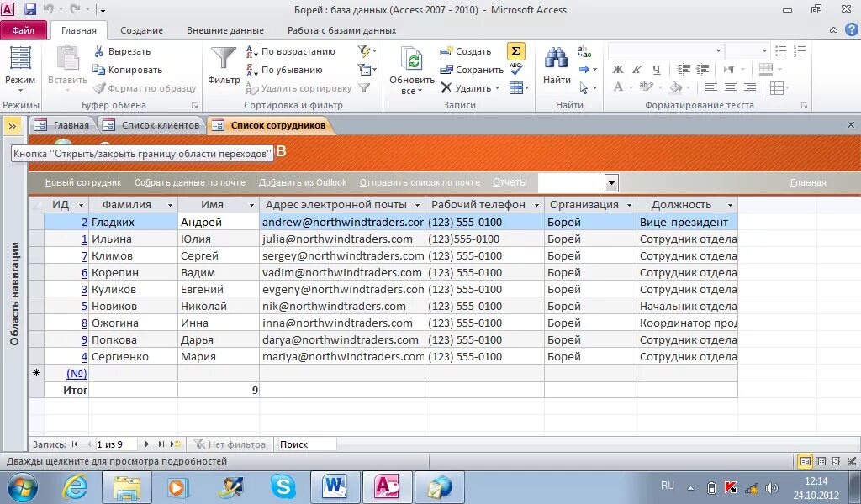Switch to the Создание ribbon tab

pyautogui.click(x=141, y=30)
